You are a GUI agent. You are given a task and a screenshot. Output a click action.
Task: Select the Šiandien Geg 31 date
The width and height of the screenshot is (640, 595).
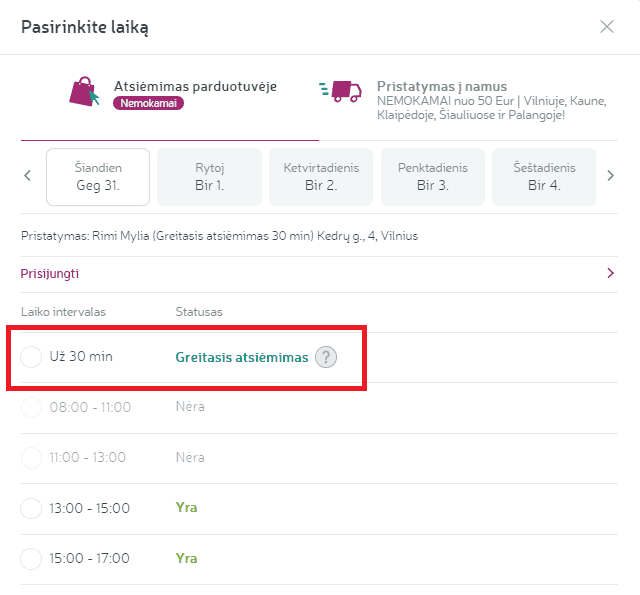click(98, 176)
